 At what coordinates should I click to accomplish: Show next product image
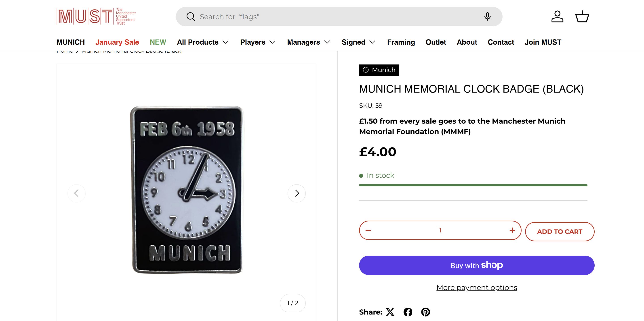[297, 193]
